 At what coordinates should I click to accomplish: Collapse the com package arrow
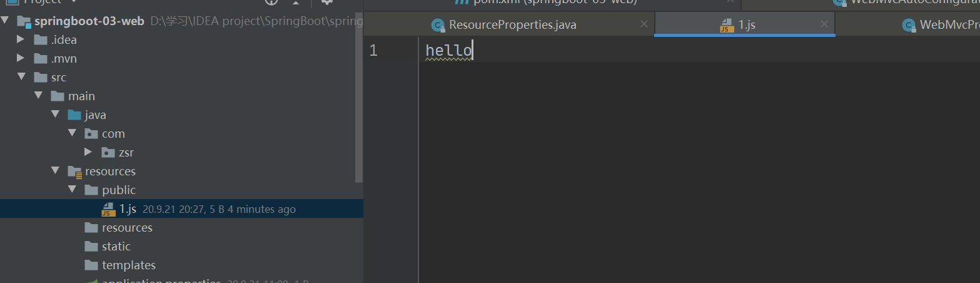tap(73, 133)
